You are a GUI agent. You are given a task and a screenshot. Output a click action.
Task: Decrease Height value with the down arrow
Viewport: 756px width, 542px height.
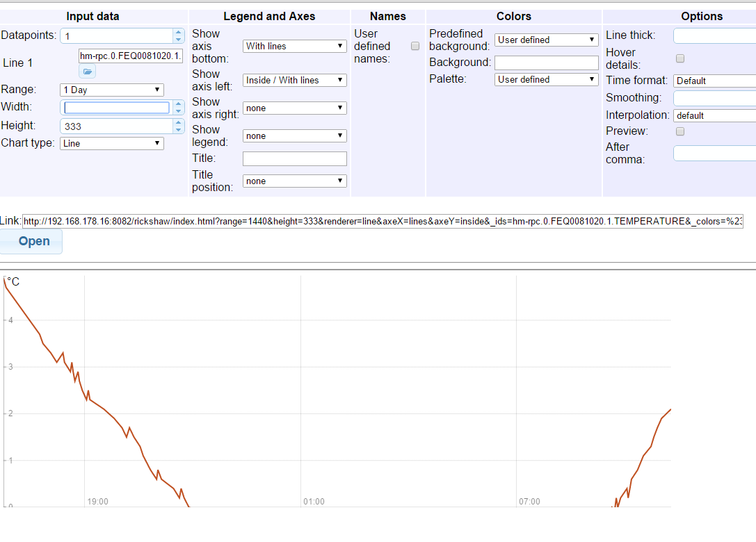[179, 130]
